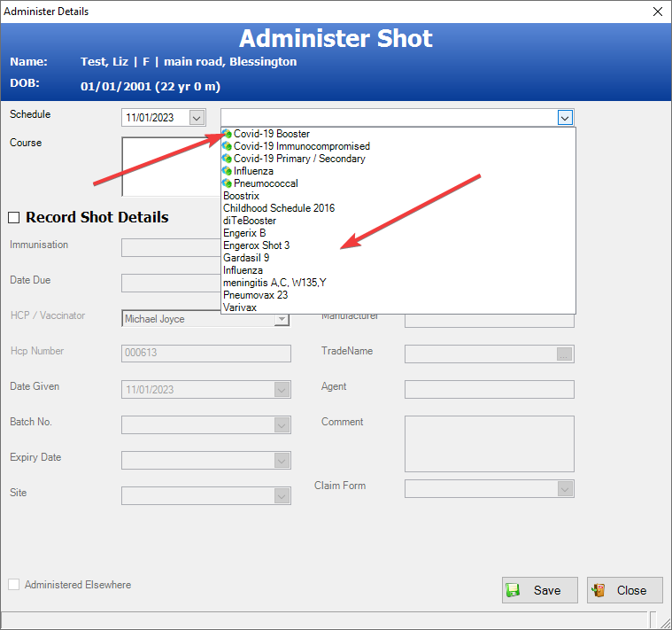Click the green icon beside the first Influenza entry

point(228,171)
